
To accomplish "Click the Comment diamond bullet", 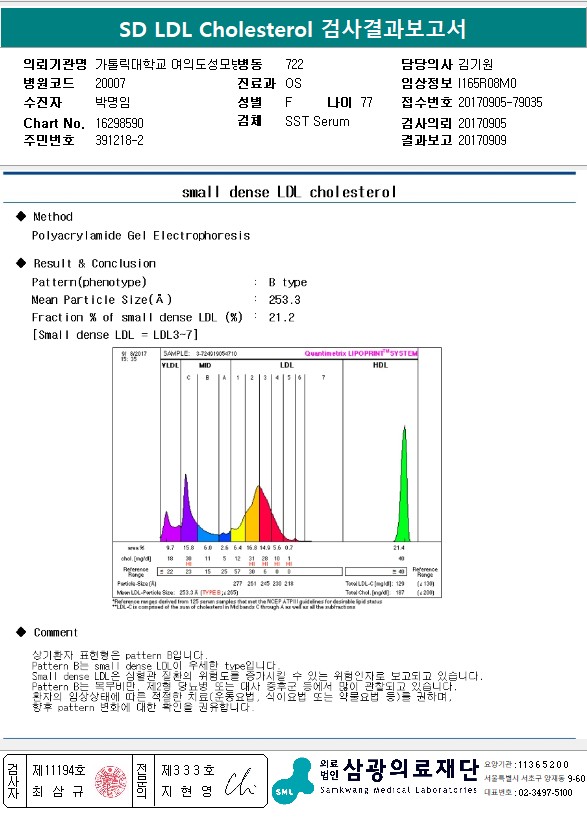I will (x=21, y=632).
